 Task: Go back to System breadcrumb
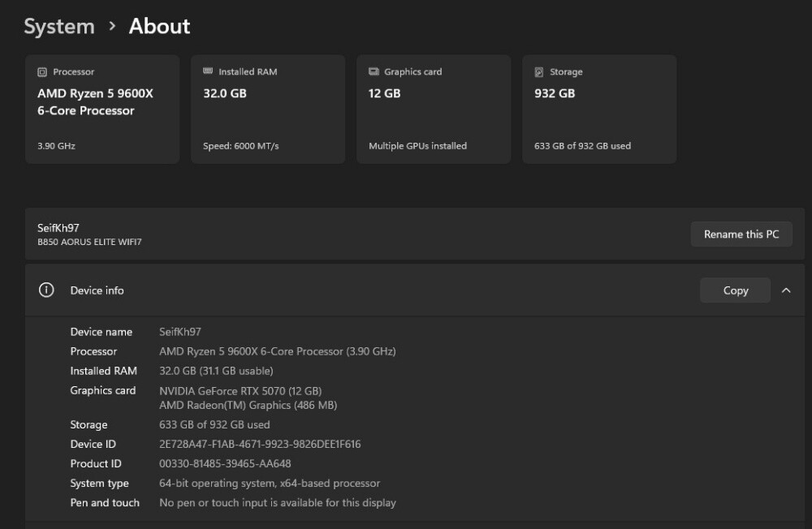[x=59, y=27]
